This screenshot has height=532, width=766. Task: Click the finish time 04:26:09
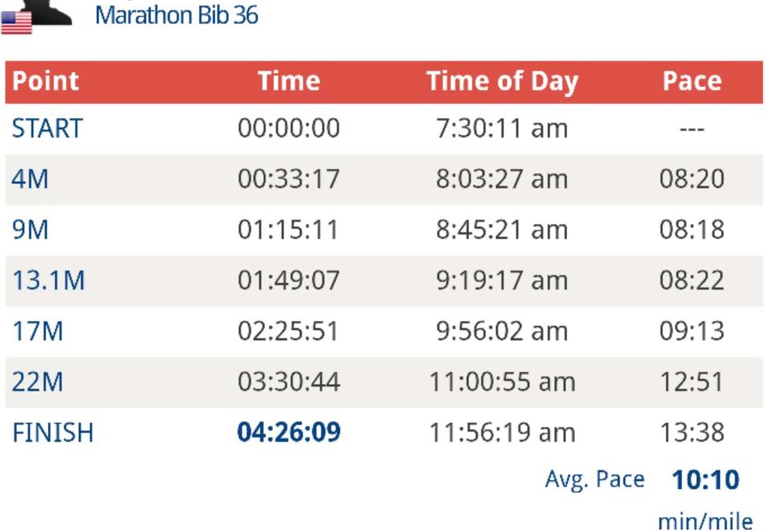click(x=289, y=432)
